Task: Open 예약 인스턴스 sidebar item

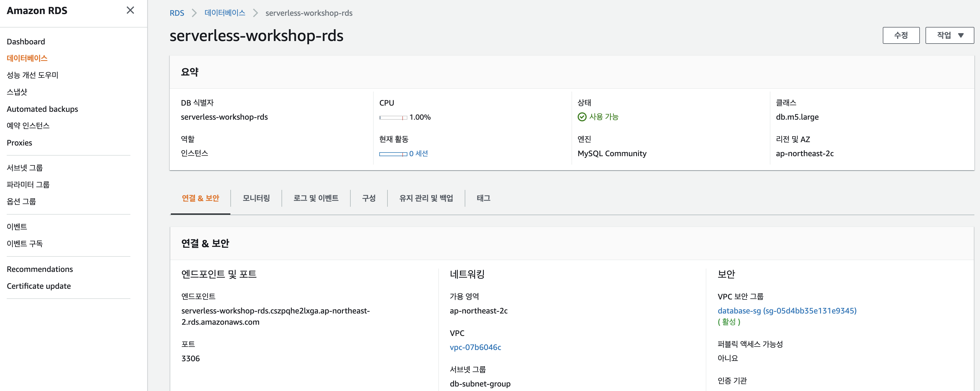Action: pyautogui.click(x=28, y=126)
